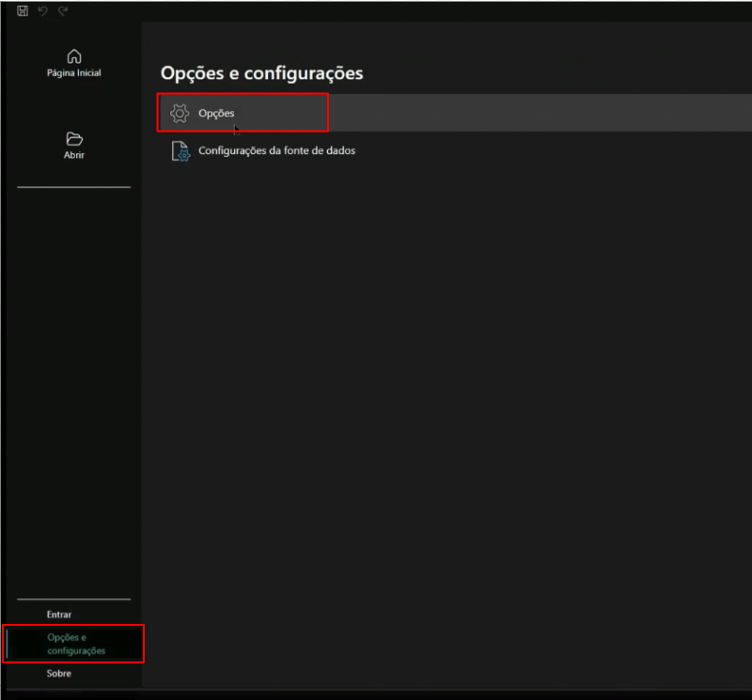Click the Opções e configurações page heading
Viewport: 752px width, 700px height.
coord(261,73)
